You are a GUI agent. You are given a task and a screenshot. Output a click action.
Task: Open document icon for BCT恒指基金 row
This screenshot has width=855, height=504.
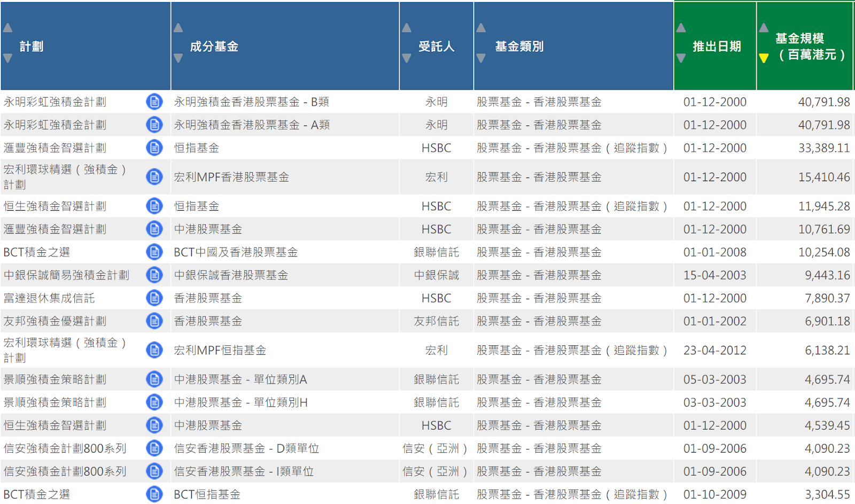pyautogui.click(x=154, y=494)
